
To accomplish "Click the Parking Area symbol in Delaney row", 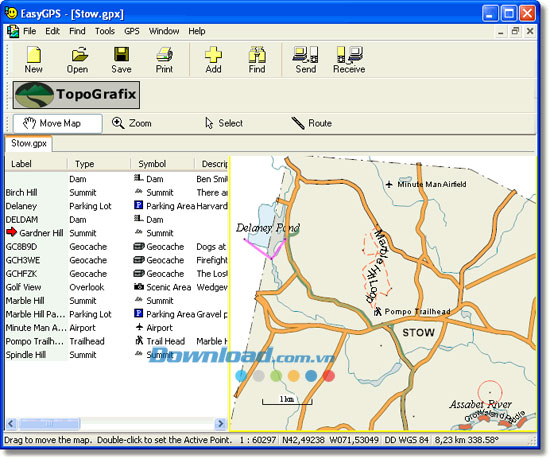I will pyautogui.click(x=139, y=205).
